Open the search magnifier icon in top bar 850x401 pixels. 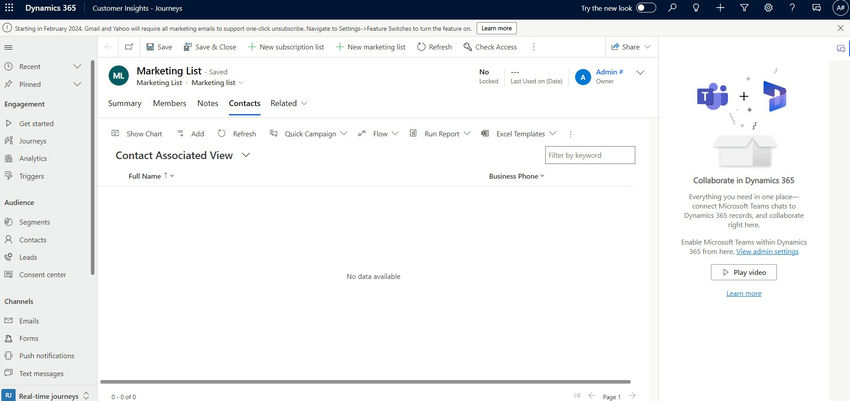[x=672, y=8]
